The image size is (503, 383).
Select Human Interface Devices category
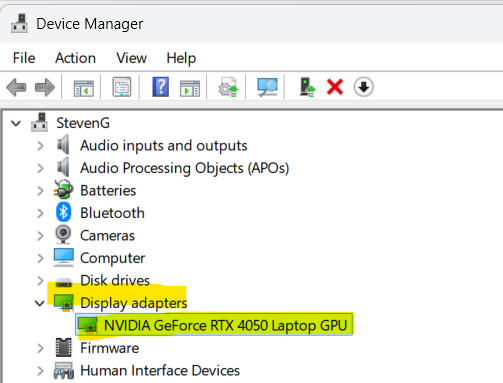(x=160, y=371)
